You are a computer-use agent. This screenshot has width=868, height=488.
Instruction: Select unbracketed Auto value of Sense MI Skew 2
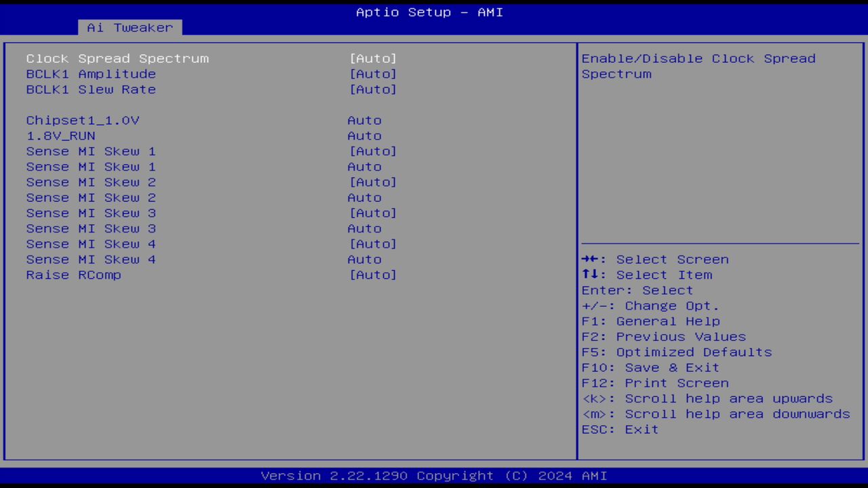coord(364,198)
